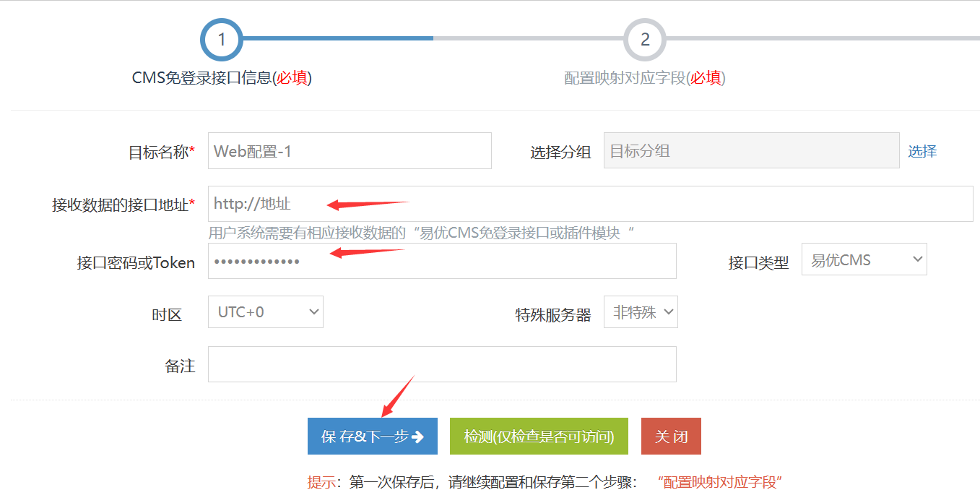Open the 接口类型 易优CMS dropdown
This screenshot has height=503, width=980.
coord(864,259)
